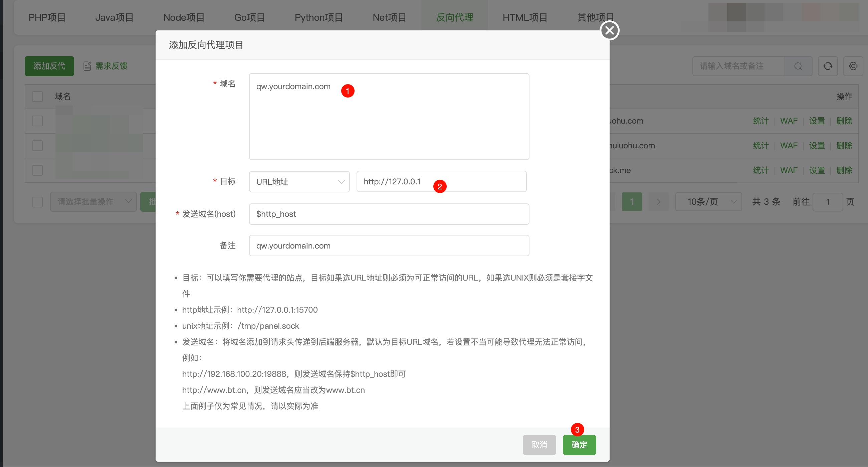Check the first row's checkbox
This screenshot has width=868, height=467.
[37, 121]
